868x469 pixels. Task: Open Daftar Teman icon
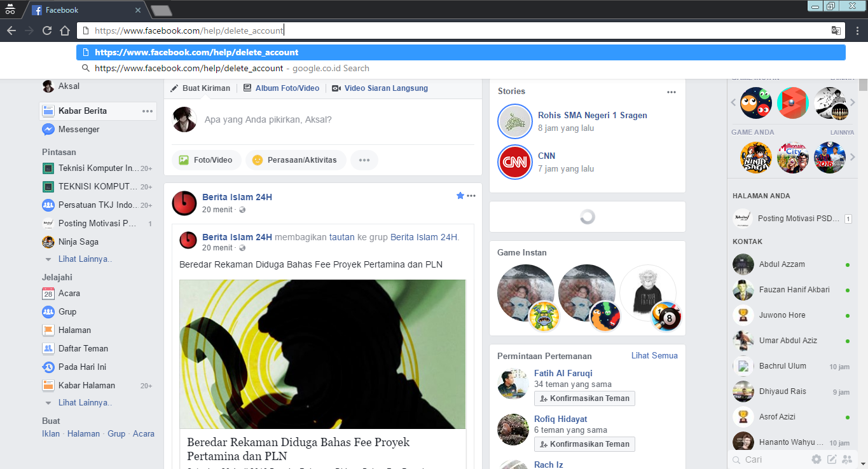[48, 348]
